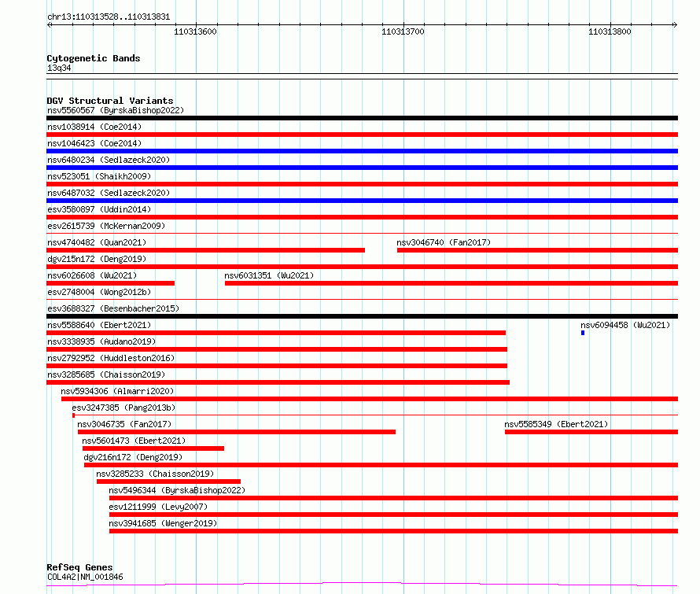
Task: Open variant nsv5585349 (Ebert2021)
Action: [x=556, y=424]
